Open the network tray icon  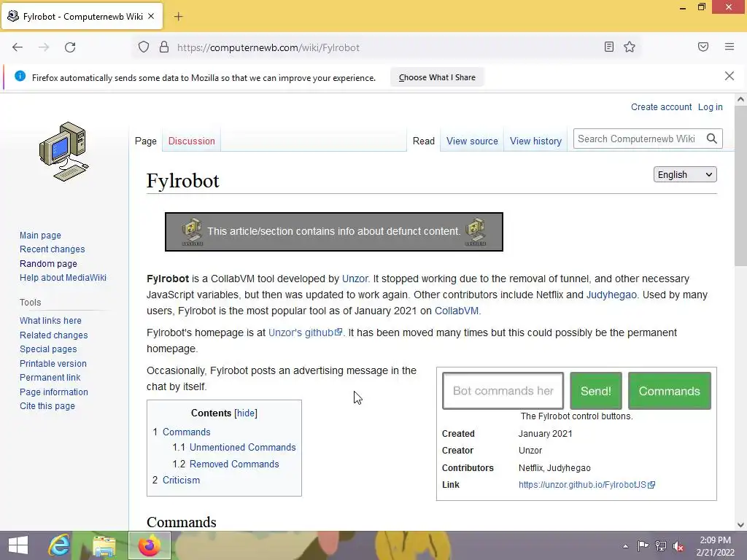point(661,546)
